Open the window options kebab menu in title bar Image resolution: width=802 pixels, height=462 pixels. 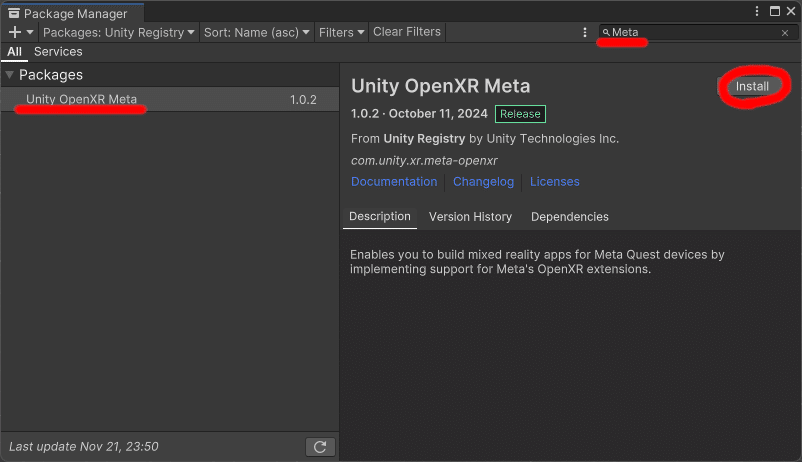[x=757, y=11]
